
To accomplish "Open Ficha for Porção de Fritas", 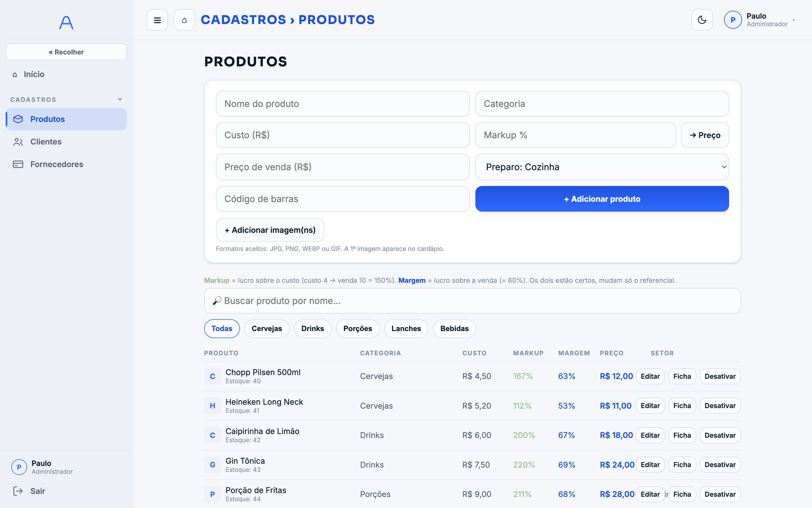I will [x=682, y=494].
